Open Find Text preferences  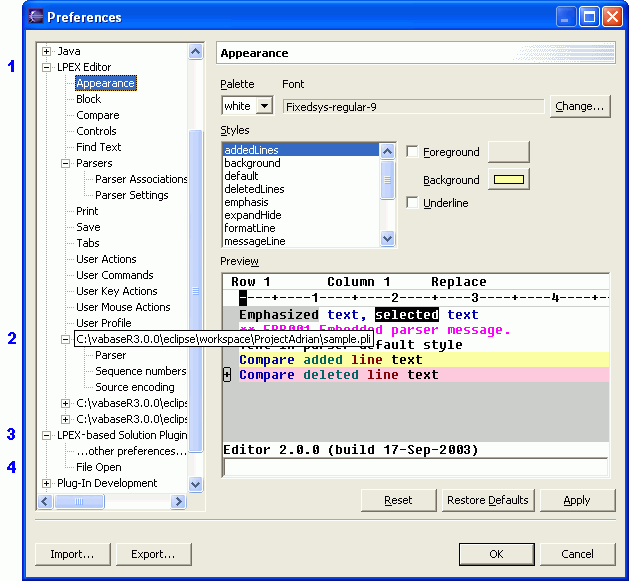[99, 147]
